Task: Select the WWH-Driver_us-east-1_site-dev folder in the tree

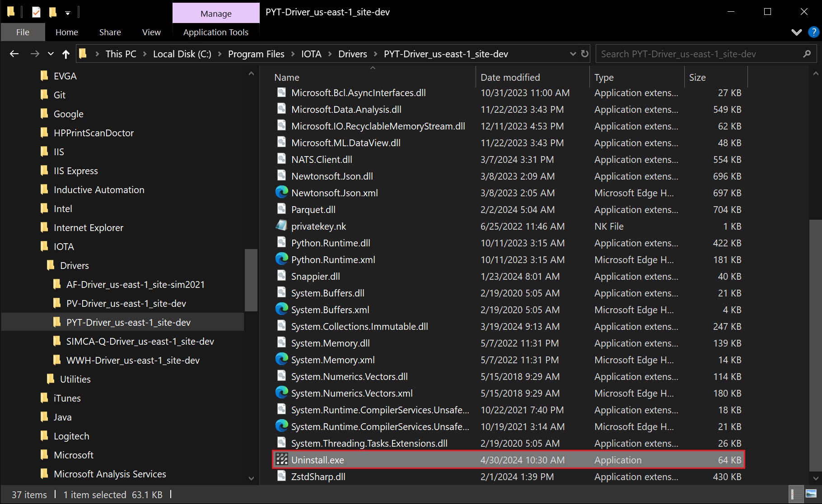Action: (x=133, y=360)
